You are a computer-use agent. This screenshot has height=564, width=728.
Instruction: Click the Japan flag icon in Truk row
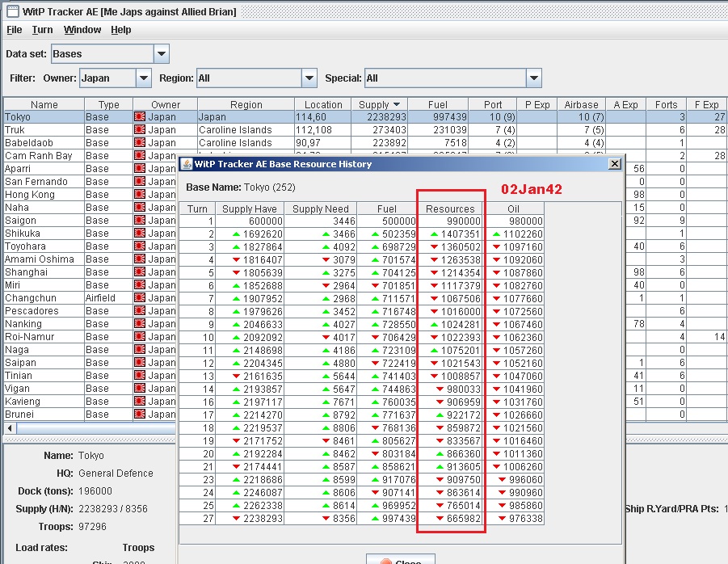click(140, 129)
